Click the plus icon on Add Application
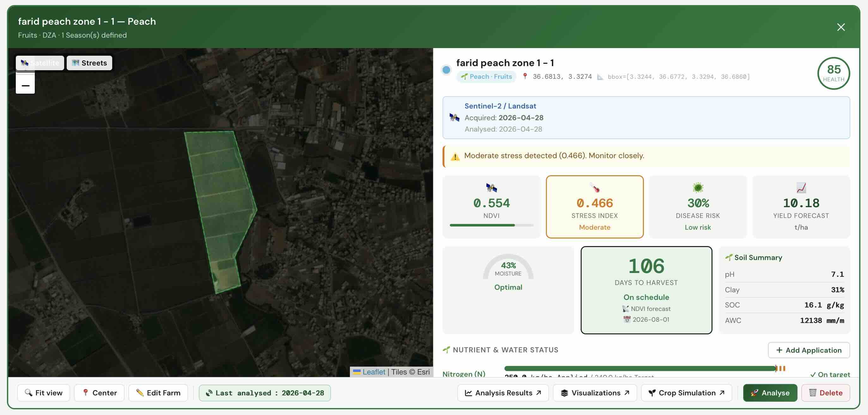The height and width of the screenshot is (415, 868). (779, 350)
